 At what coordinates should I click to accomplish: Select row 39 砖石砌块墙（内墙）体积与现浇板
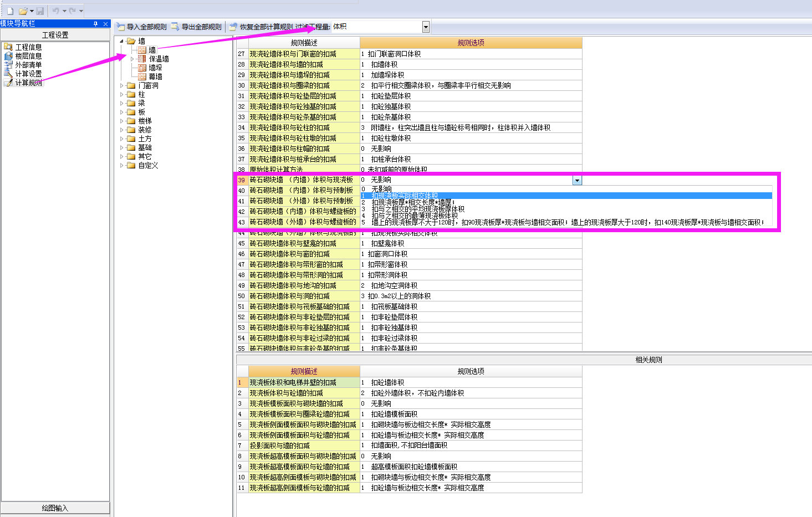[304, 180]
